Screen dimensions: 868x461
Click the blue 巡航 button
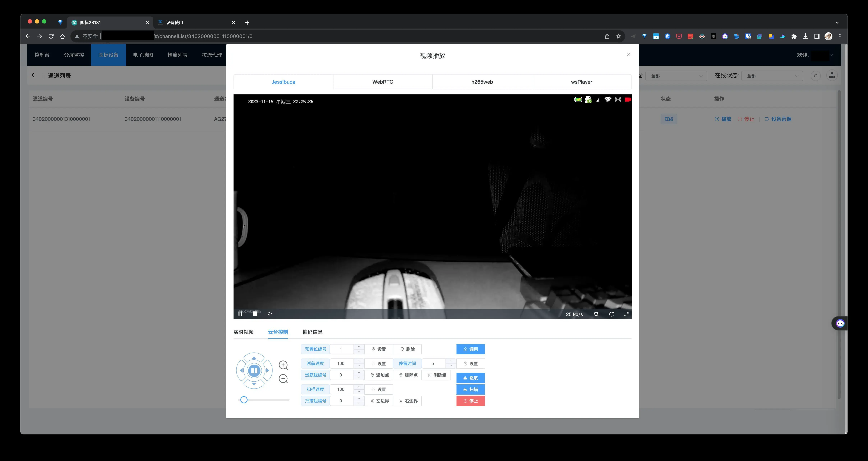[x=470, y=378]
